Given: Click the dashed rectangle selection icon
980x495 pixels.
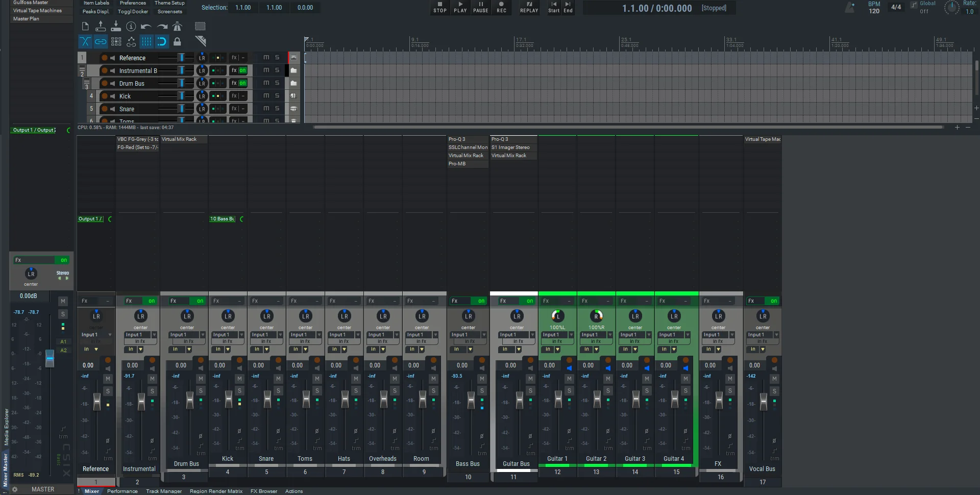Looking at the screenshot, I should pos(200,26).
